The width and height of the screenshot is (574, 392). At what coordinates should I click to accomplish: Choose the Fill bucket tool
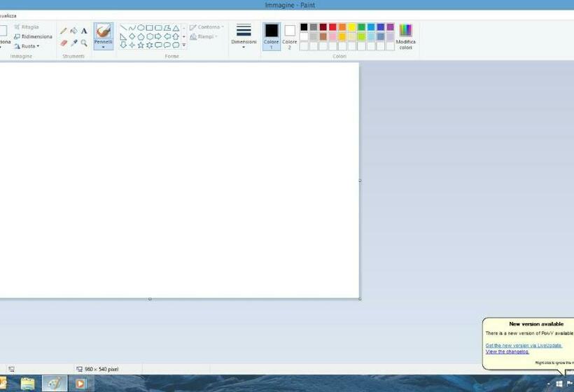[73, 31]
